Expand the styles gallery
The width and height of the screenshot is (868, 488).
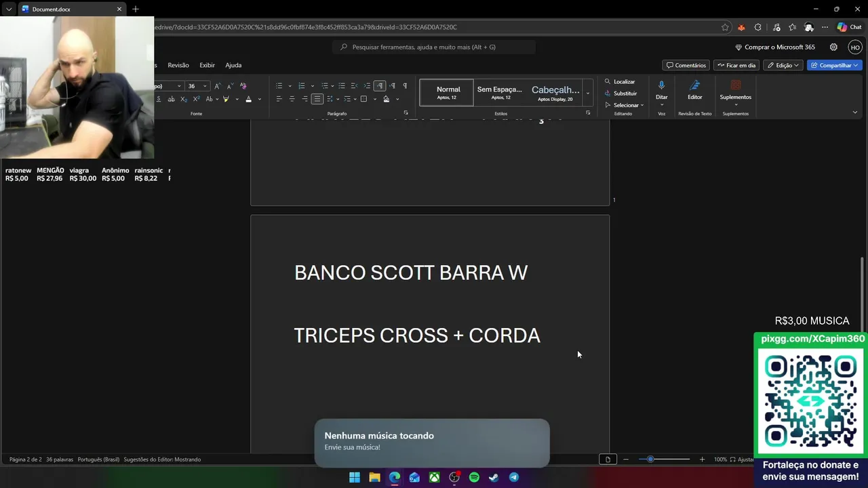[x=588, y=93]
